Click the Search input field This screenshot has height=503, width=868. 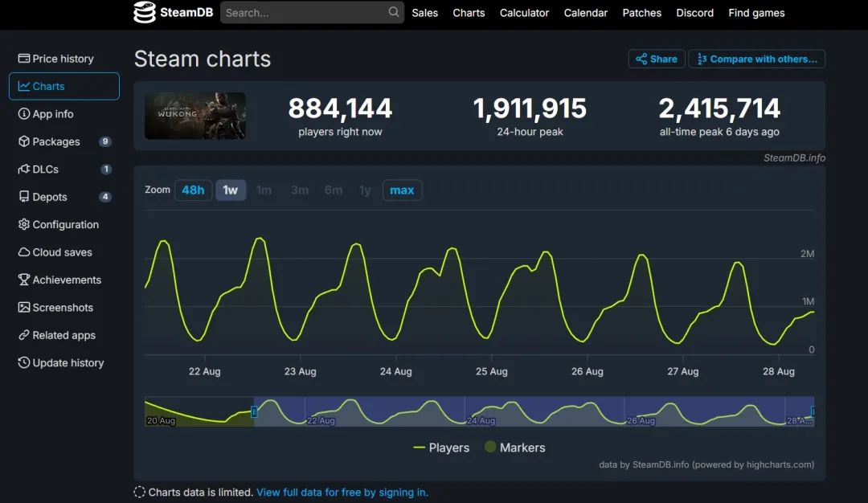[x=312, y=12]
